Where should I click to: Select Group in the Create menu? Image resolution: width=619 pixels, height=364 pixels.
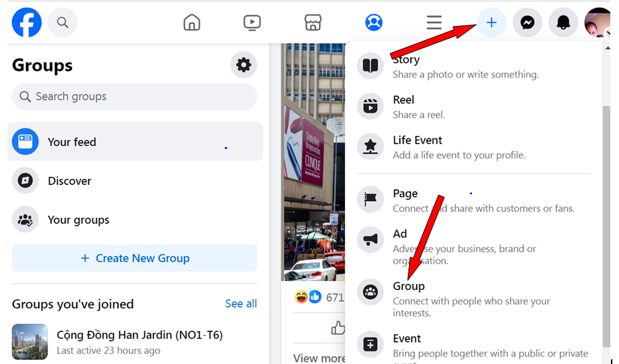pos(408,287)
